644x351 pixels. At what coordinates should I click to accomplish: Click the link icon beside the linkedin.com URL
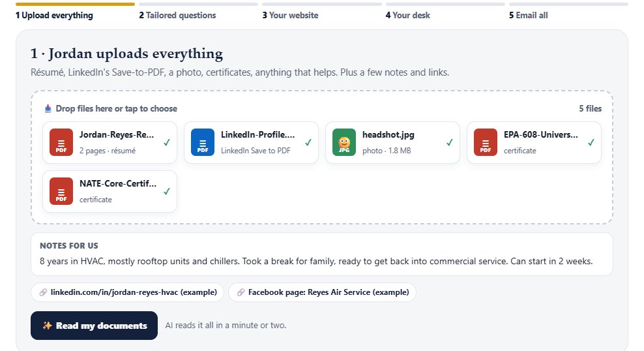43,292
